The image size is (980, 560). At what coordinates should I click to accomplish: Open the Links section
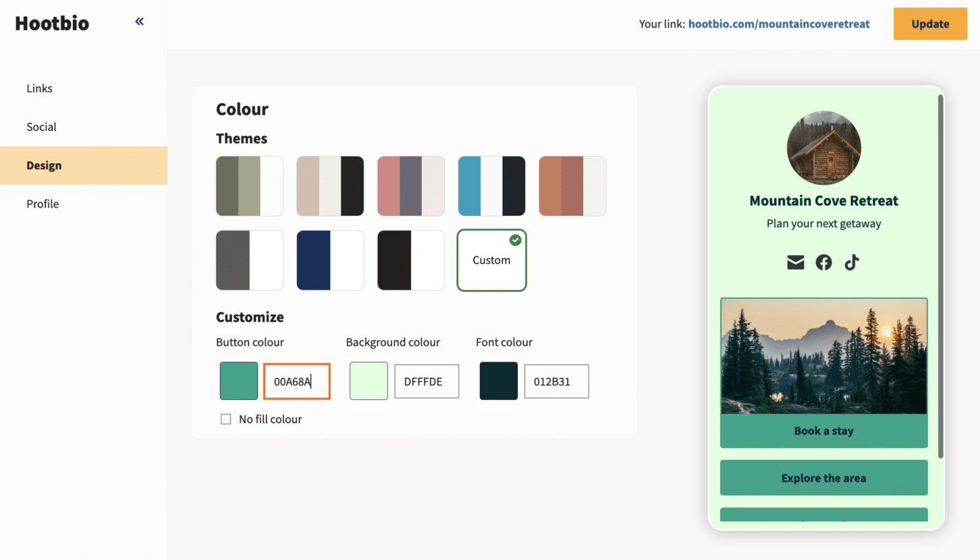point(39,88)
